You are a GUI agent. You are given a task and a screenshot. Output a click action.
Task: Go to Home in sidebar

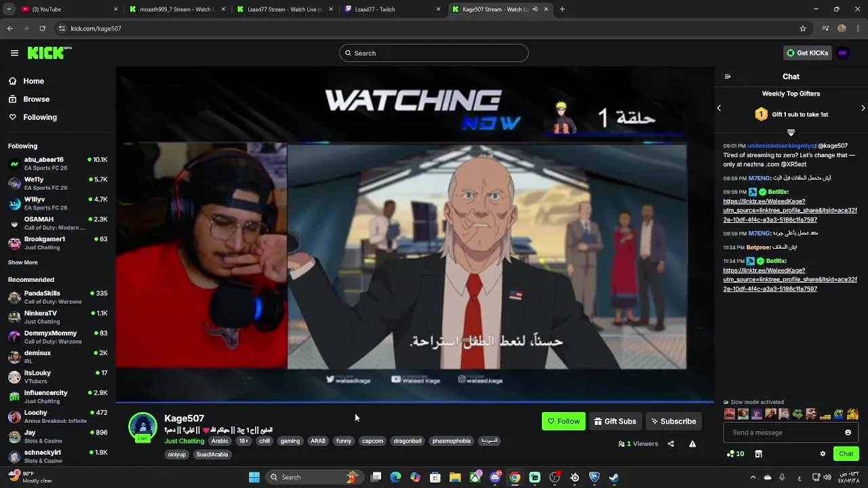[x=26, y=81]
